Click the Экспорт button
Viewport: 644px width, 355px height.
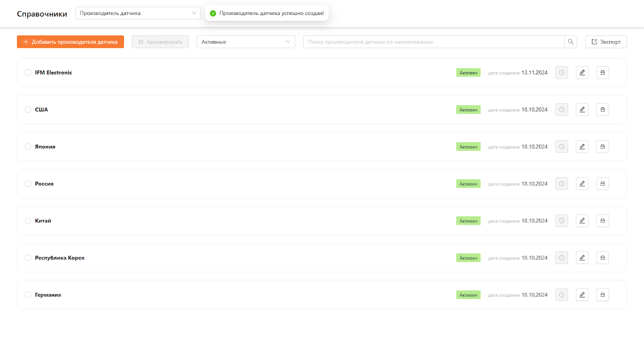click(x=606, y=42)
